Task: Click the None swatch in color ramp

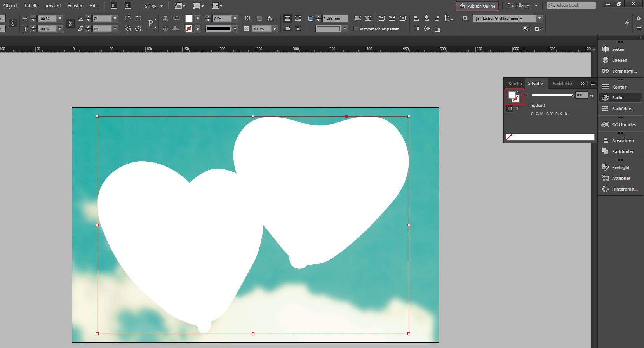Action: click(510, 137)
